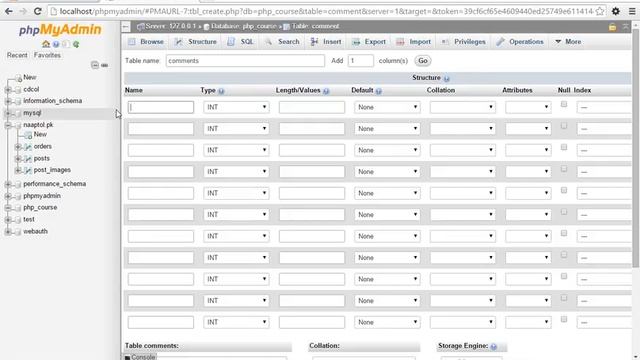Click the browser back arrow

9,11
